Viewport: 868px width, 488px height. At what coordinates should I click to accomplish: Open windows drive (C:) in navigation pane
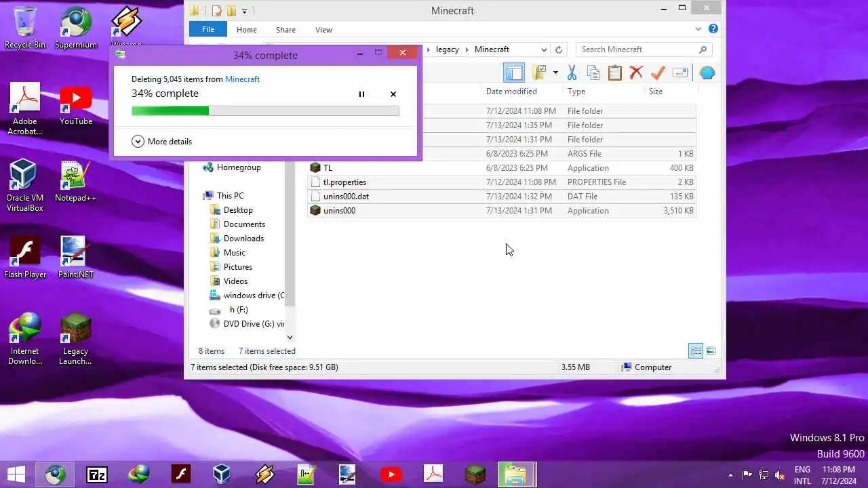pos(247,296)
